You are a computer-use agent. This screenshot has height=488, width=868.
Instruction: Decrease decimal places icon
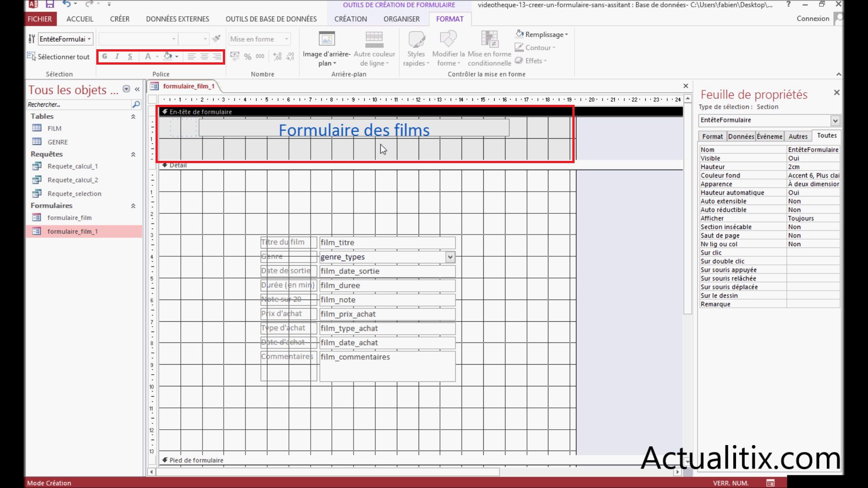(290, 56)
